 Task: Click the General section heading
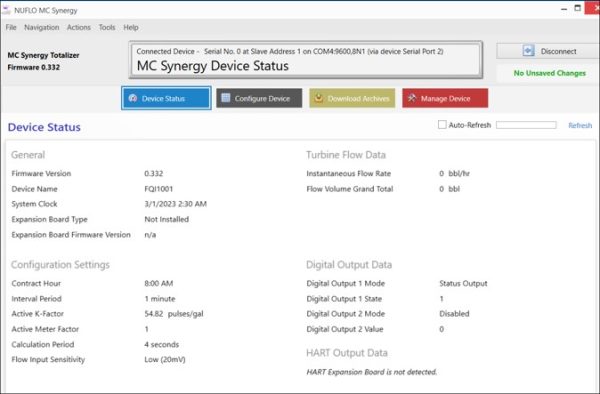point(28,155)
